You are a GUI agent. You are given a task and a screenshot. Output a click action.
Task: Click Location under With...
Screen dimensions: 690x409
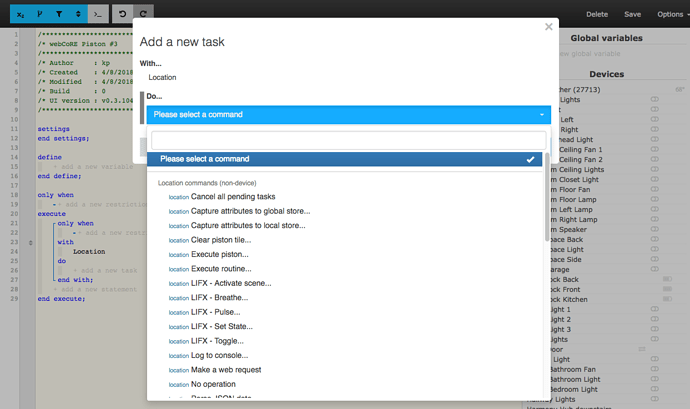coord(162,77)
